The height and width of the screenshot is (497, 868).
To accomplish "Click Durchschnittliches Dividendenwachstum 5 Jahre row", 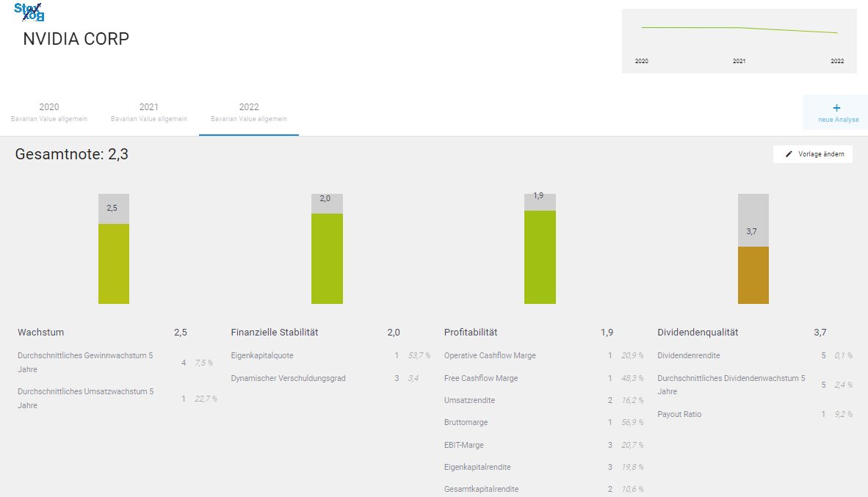I will click(755, 385).
